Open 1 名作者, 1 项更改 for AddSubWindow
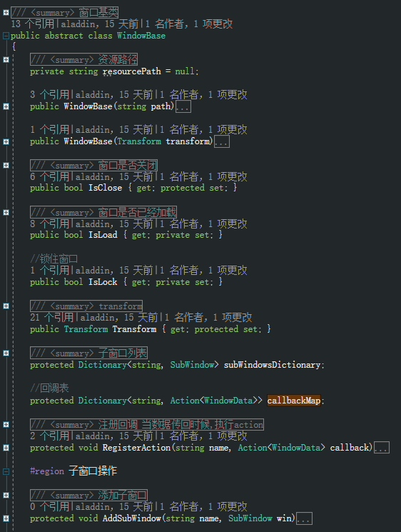This screenshot has width=401, height=532. coord(204,507)
